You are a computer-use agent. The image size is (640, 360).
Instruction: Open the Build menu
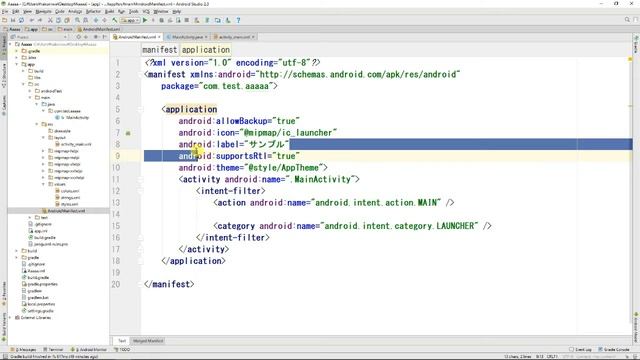point(110,11)
